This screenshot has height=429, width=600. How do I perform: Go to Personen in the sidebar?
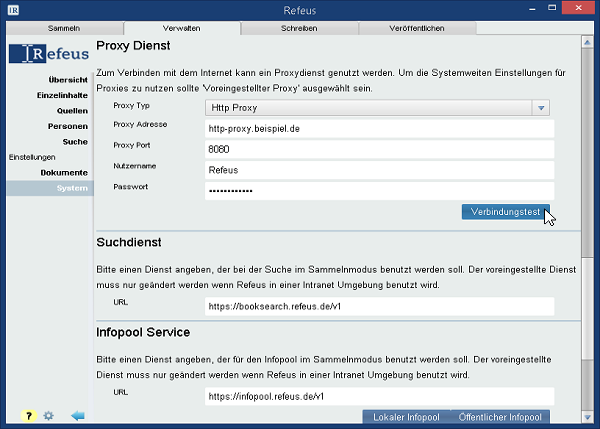(67, 126)
